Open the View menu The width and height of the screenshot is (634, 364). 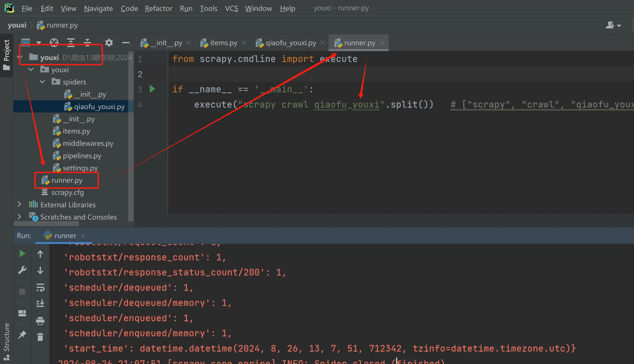tap(69, 8)
